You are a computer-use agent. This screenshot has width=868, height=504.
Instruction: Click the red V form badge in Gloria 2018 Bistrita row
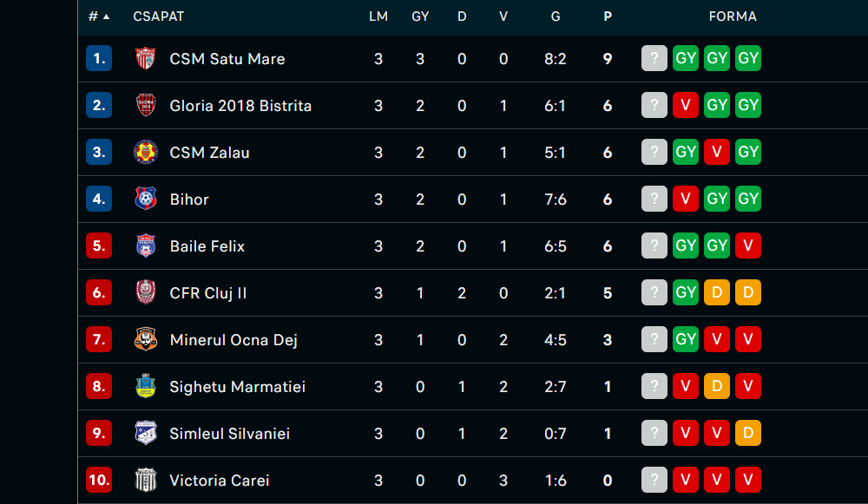686,105
